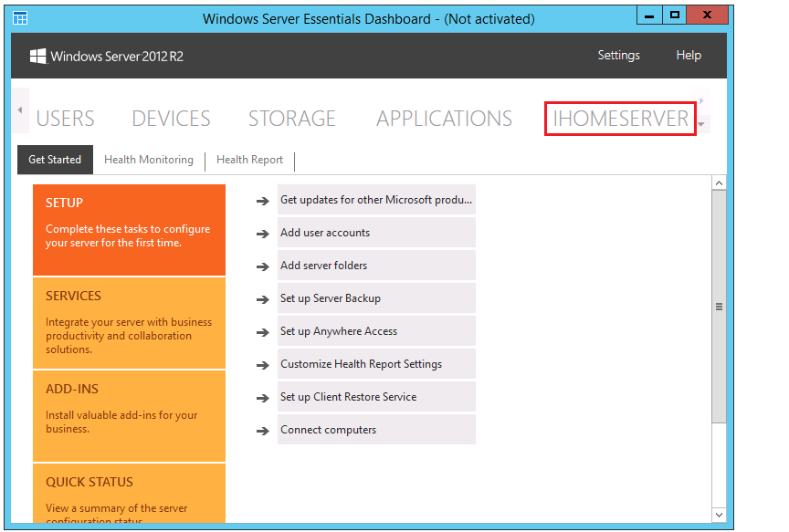
Task: Click the scrollbar down arrow
Action: point(719,515)
